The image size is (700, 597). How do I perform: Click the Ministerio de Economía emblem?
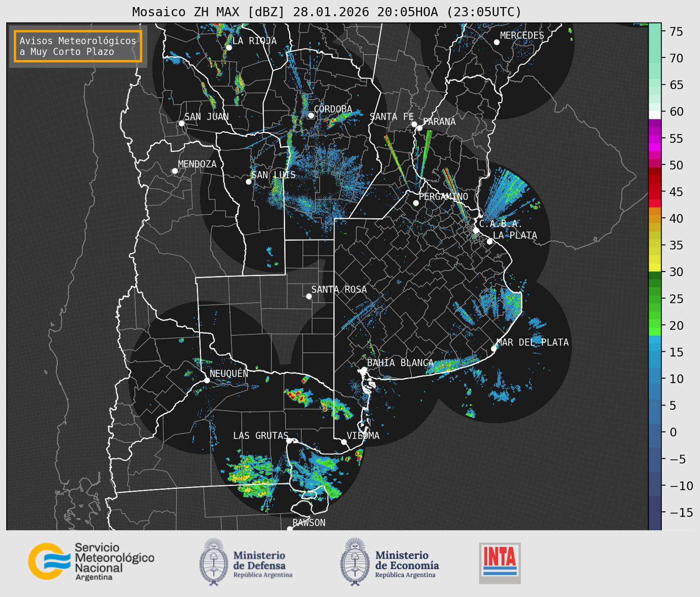tap(354, 561)
